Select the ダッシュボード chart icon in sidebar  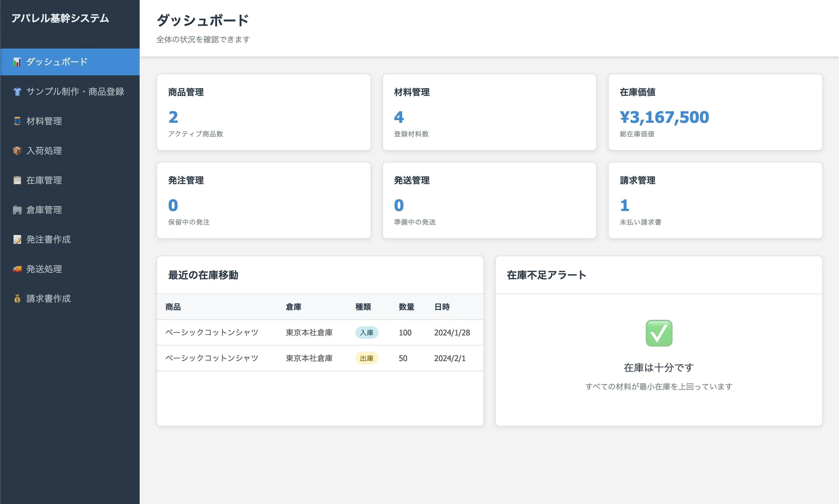point(17,61)
